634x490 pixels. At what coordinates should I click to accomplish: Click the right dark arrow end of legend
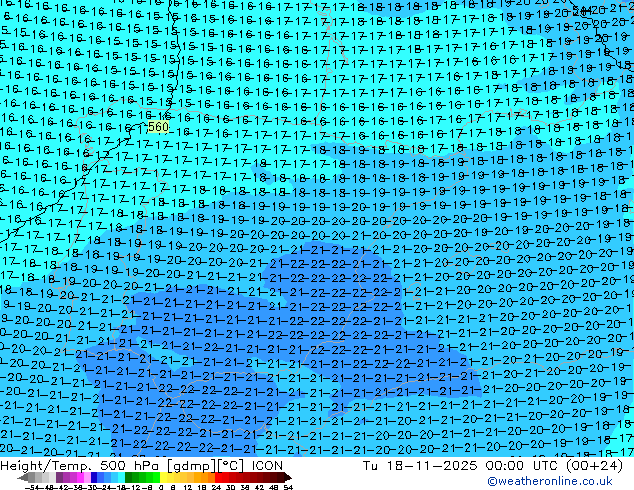(288, 477)
